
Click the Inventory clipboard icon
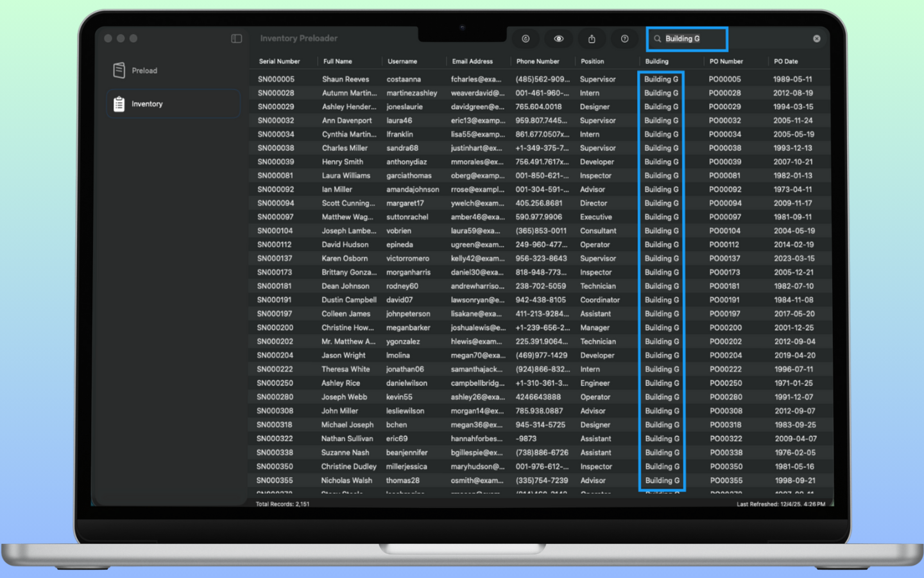click(x=119, y=103)
